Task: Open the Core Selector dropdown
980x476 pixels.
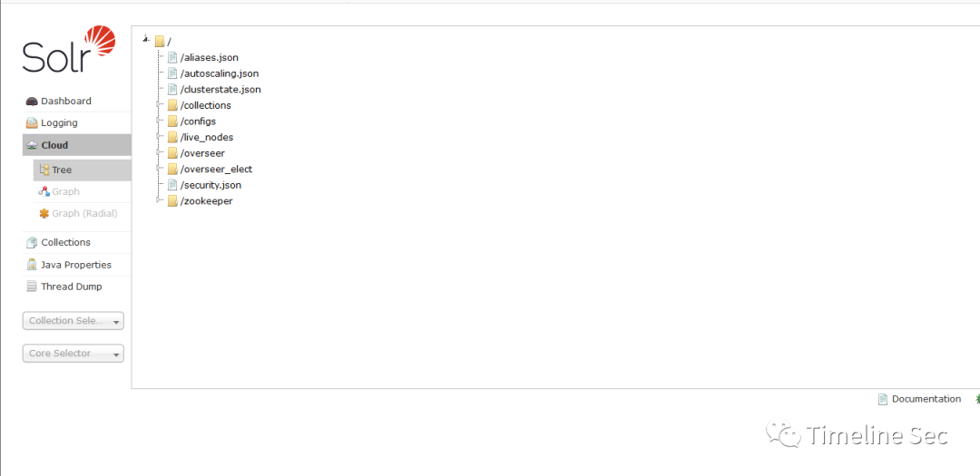Action: pos(73,354)
